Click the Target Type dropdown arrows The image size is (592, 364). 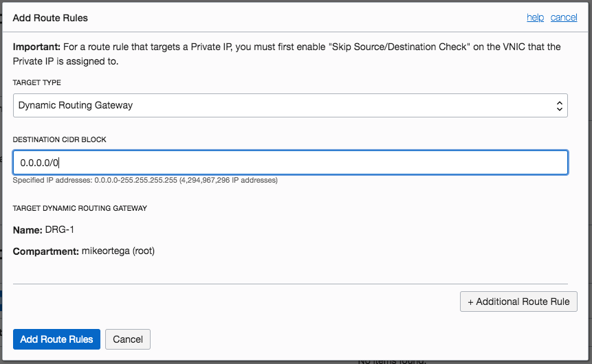pyautogui.click(x=560, y=106)
